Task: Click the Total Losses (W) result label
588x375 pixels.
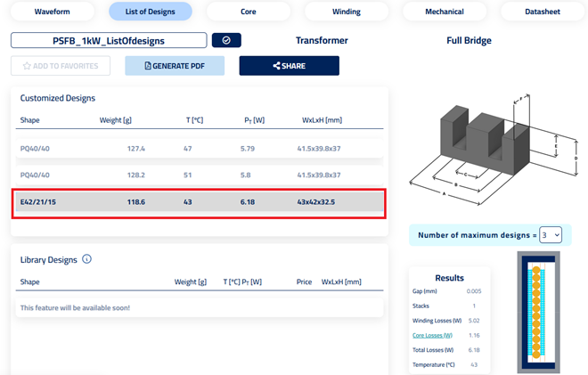Action: point(433,350)
